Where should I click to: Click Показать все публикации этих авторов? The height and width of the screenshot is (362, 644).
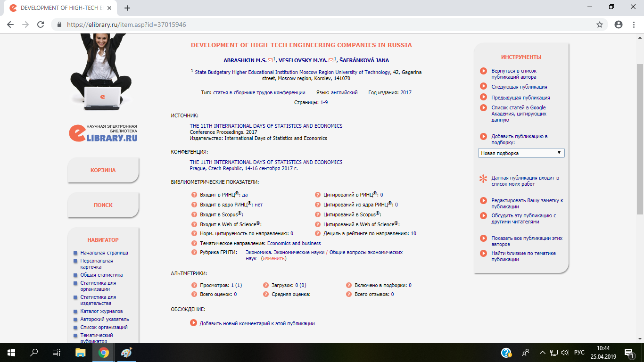tap(527, 241)
